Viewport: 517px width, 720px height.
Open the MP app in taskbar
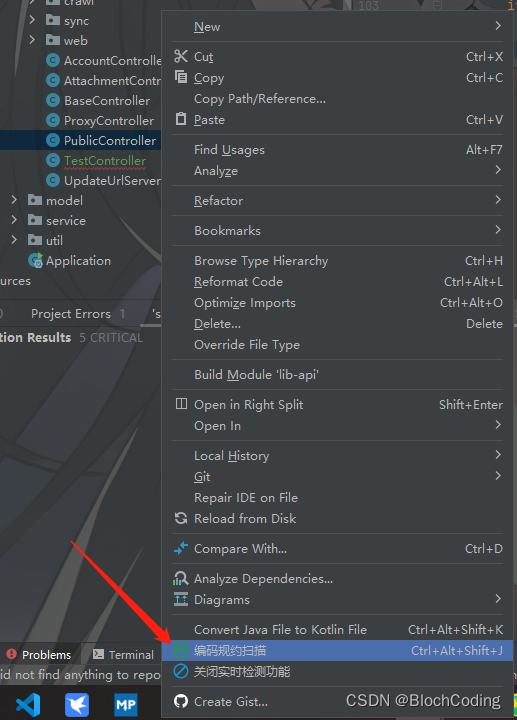point(126,704)
